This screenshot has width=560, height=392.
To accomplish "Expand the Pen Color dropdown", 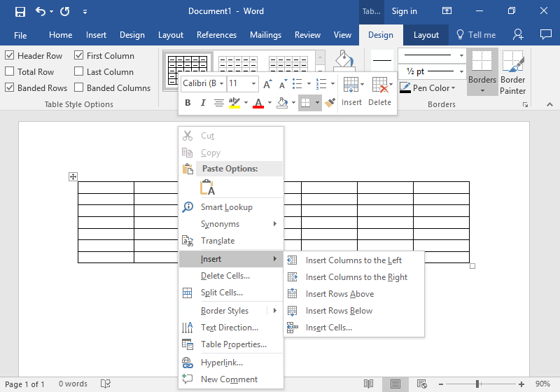I will [453, 87].
